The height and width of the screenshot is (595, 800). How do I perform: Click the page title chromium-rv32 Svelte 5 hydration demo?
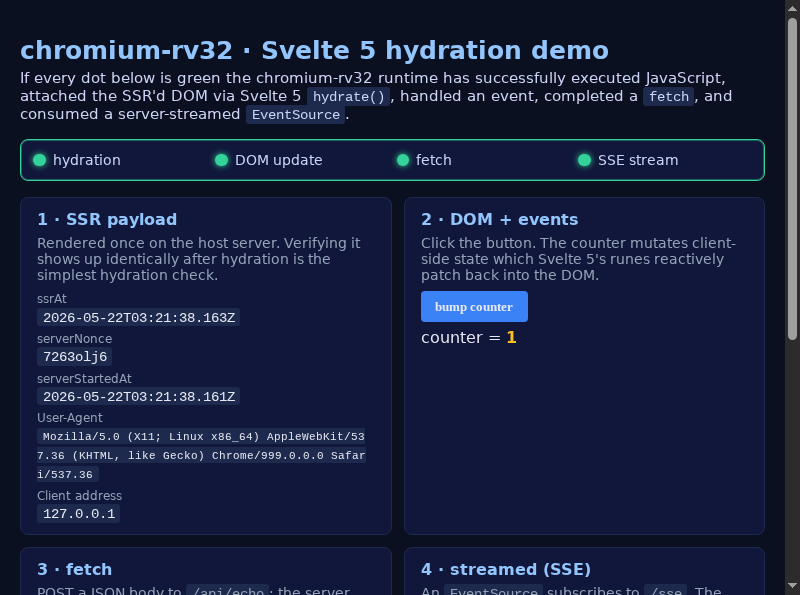pyautogui.click(x=314, y=51)
